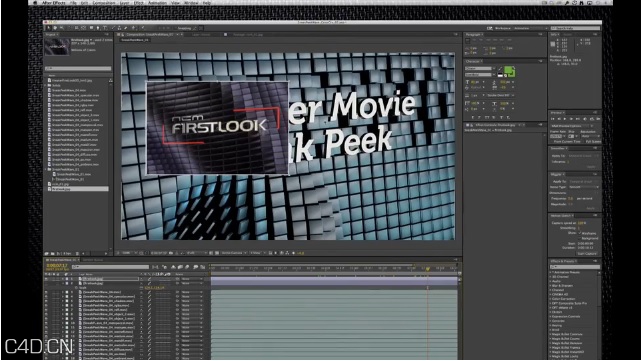Open the Layer menu
This screenshot has height=361, width=642.
(x=124, y=2)
